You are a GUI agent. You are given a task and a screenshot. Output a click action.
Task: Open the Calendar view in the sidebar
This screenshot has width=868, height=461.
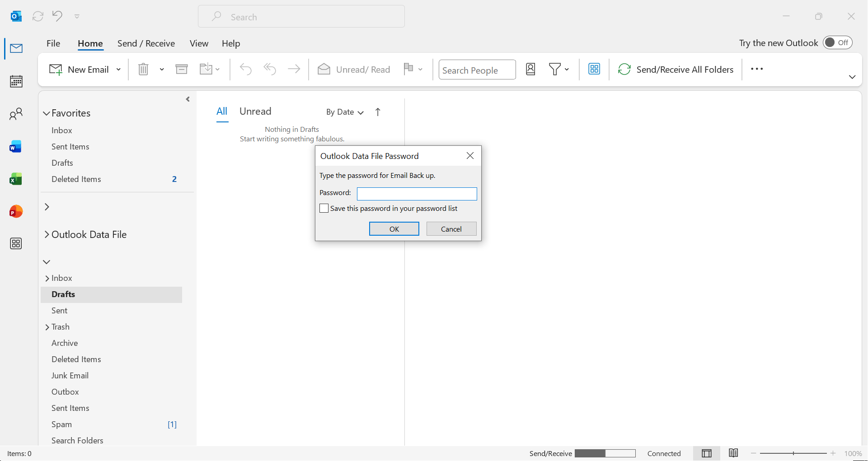pyautogui.click(x=16, y=81)
